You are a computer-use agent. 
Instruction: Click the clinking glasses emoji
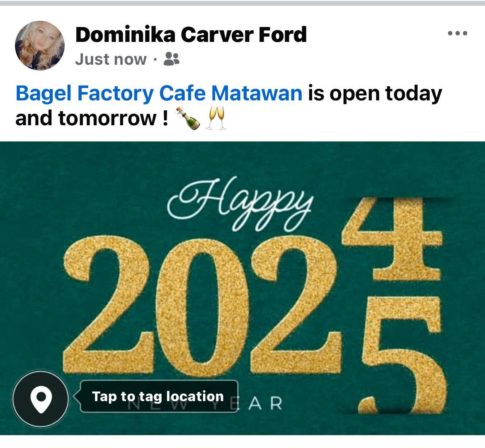(x=217, y=118)
